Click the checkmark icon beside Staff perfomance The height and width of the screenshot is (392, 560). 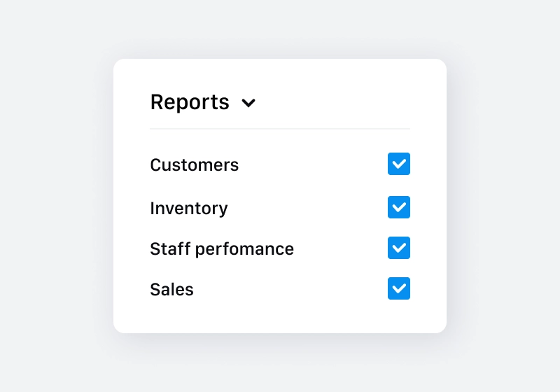point(399,248)
